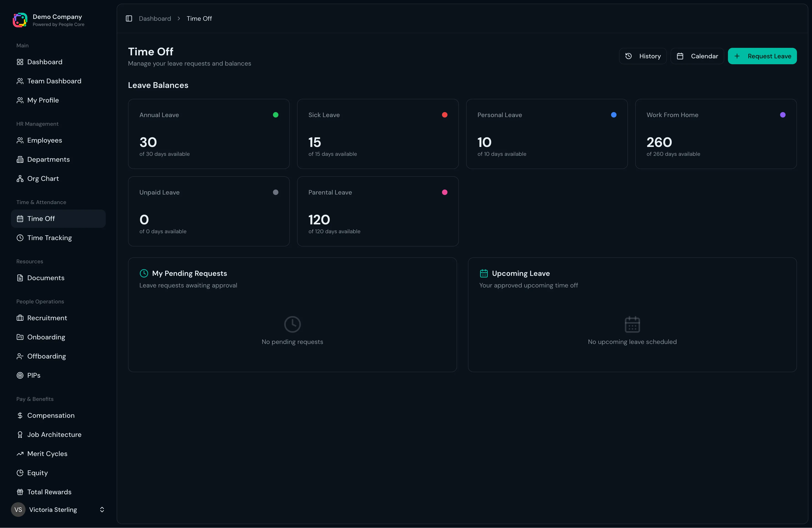Open the History view

(643, 56)
